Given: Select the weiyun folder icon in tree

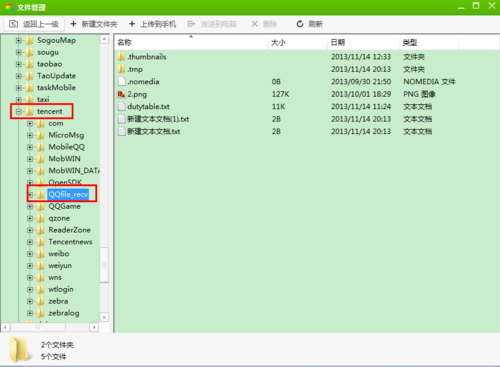Looking at the screenshot, I should pyautogui.click(x=41, y=266).
